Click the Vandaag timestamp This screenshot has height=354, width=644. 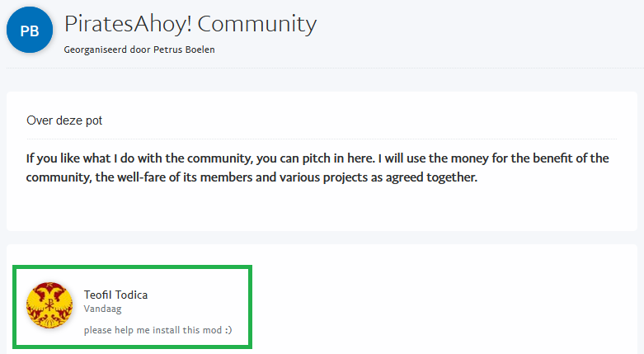point(101,309)
